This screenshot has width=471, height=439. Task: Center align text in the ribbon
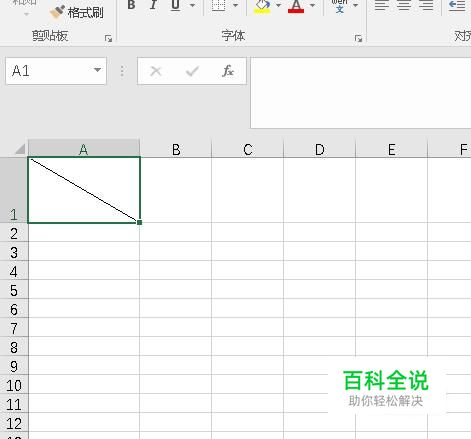point(404,5)
